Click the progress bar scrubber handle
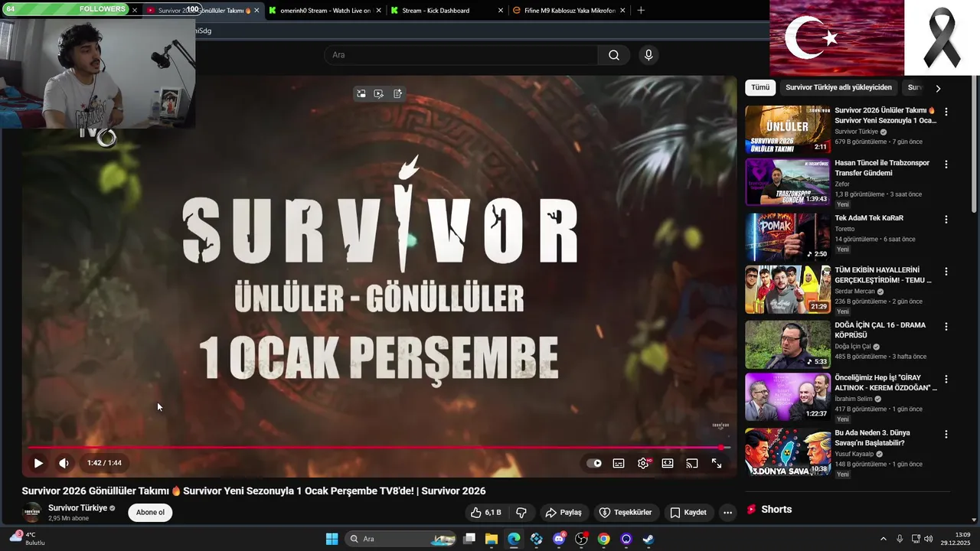The width and height of the screenshot is (980, 551). click(721, 448)
